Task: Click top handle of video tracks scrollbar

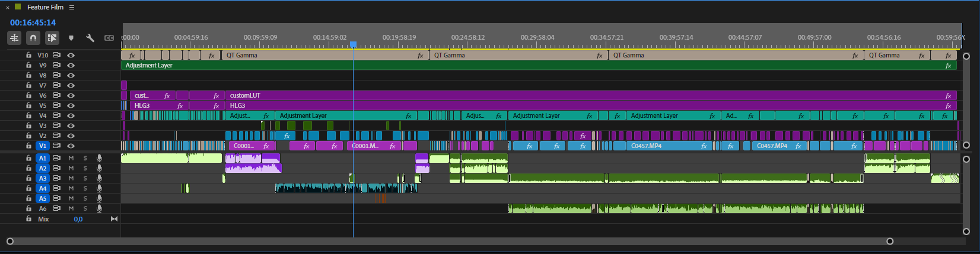Action: [x=966, y=56]
